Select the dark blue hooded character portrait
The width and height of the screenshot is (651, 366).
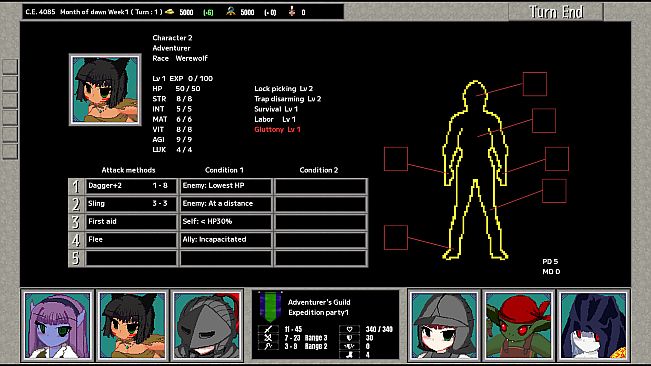(594, 325)
